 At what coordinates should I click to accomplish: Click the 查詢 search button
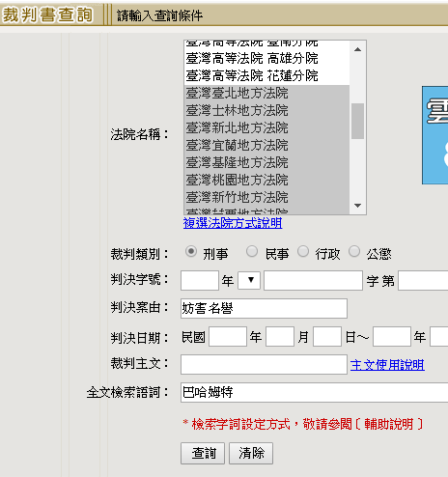point(203,453)
